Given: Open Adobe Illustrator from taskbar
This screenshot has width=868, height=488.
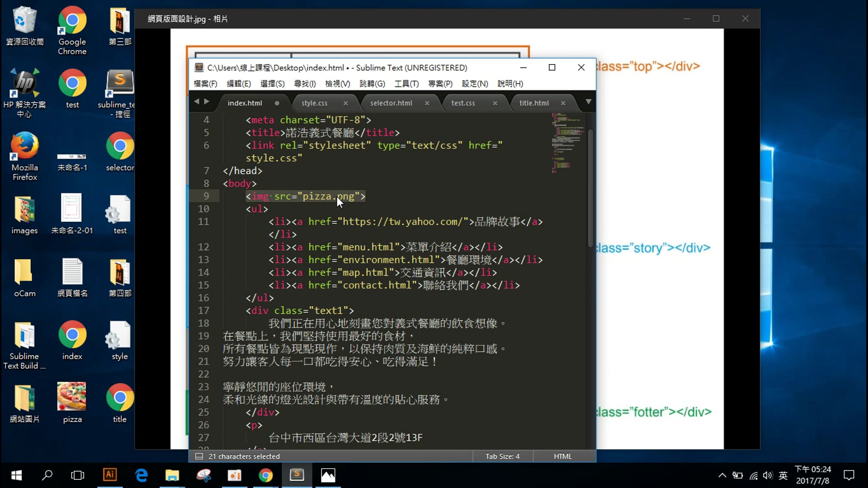Looking at the screenshot, I should [110, 475].
